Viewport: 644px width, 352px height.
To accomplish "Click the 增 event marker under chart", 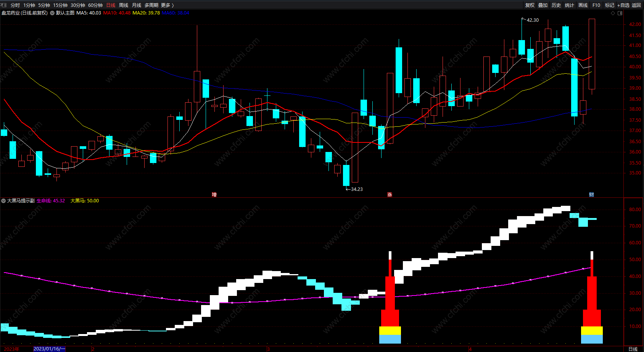I will [214, 195].
